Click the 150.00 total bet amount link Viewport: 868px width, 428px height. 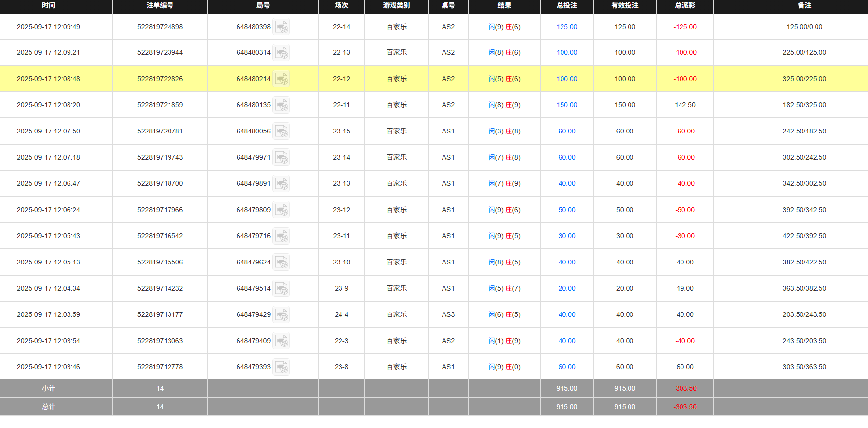566,105
